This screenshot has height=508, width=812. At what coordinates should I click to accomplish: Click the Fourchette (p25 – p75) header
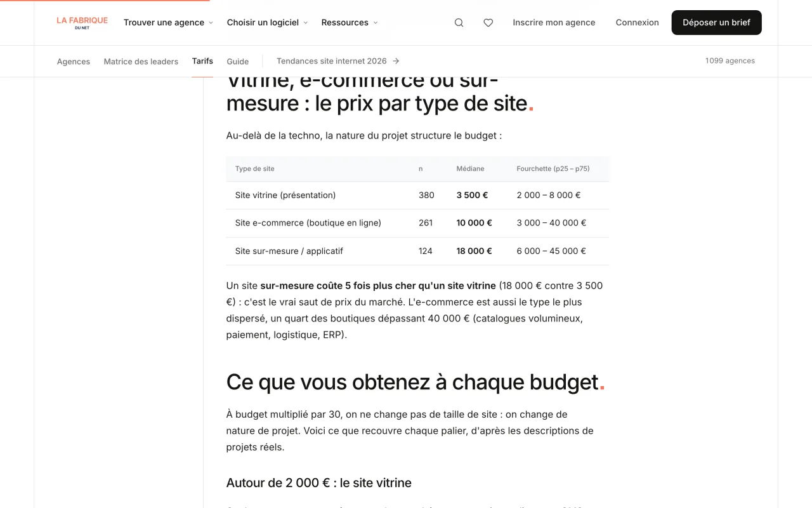553,169
